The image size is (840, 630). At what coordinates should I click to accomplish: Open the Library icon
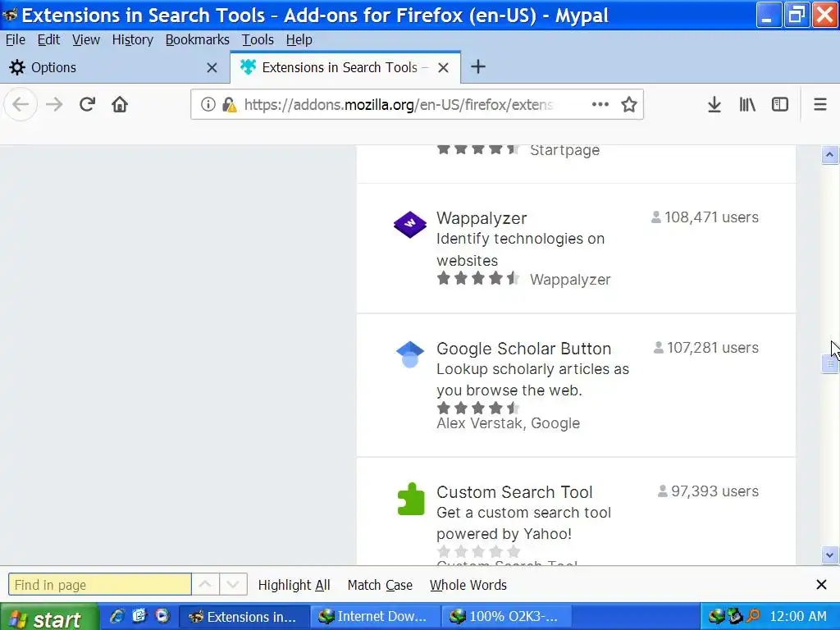(x=747, y=104)
